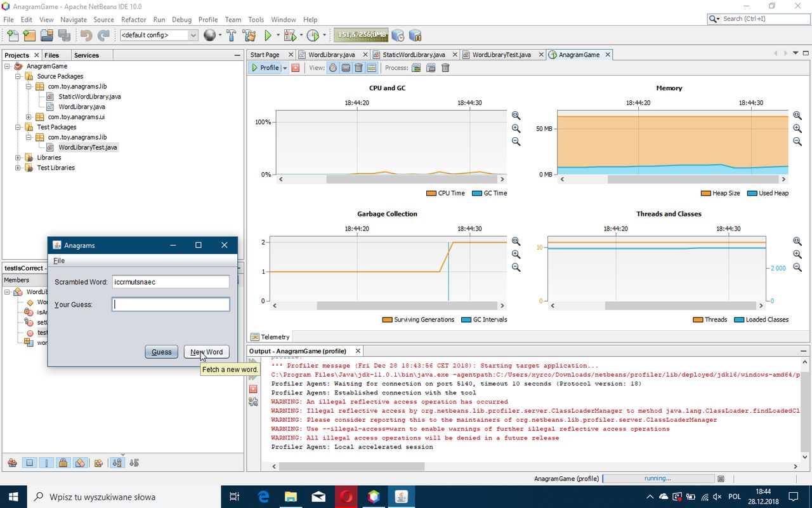
Task: Expand the com.toy.anagrams.ui package
Action: pos(27,117)
